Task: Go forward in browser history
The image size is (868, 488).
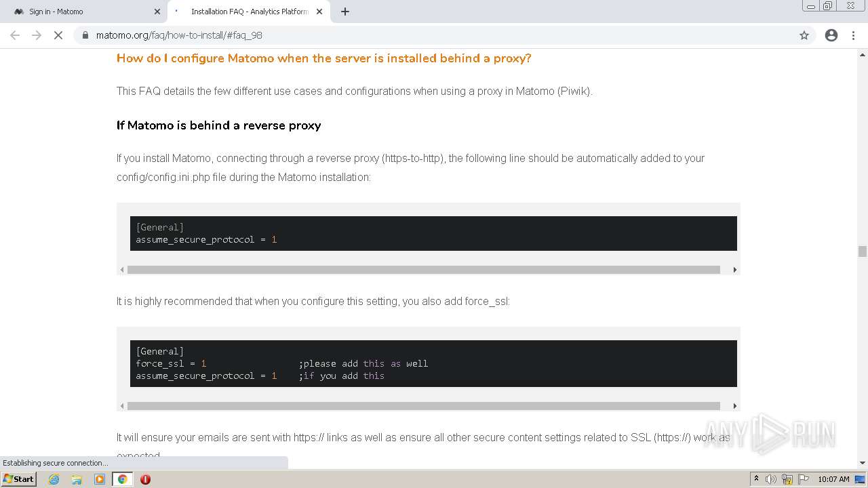Action: point(37,35)
